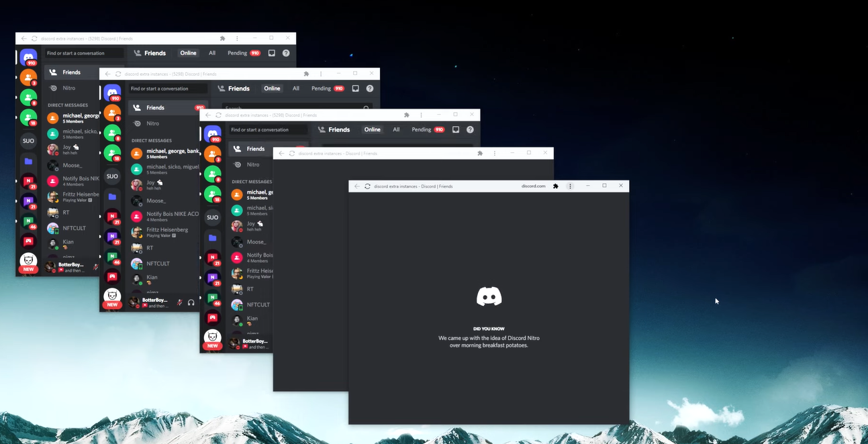This screenshot has width=868, height=444.
Task: Open Fritz Heisenberg DM in rearmost window
Action: (x=72, y=197)
